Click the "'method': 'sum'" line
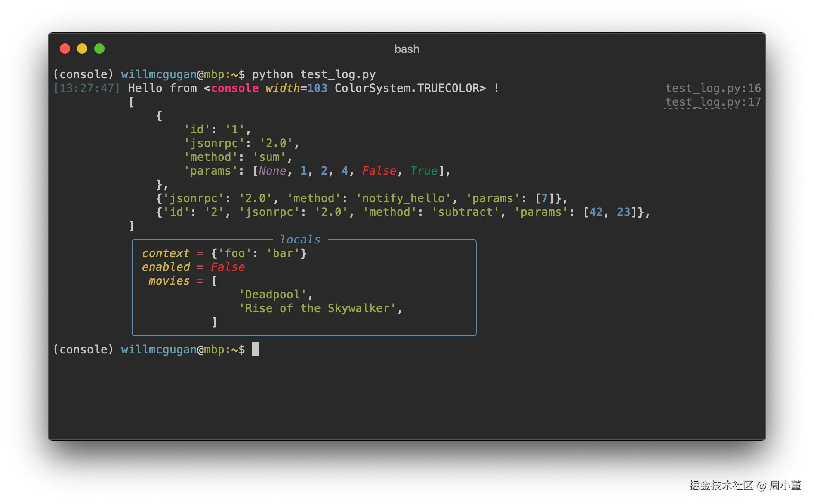 tap(238, 157)
